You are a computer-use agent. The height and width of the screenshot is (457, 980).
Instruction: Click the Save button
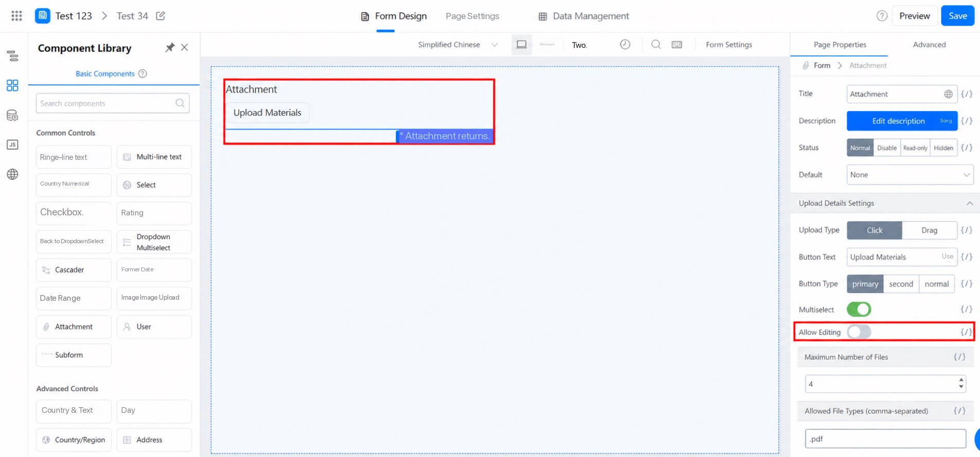[x=957, y=16]
